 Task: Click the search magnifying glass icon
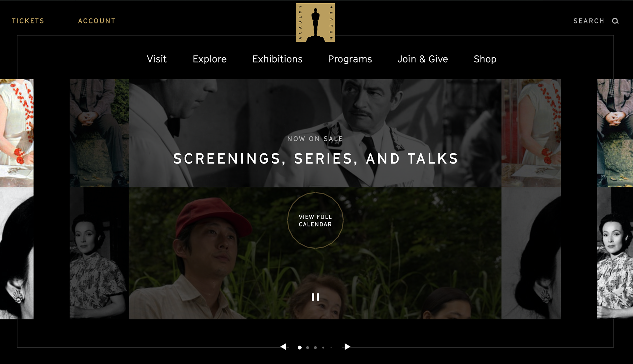point(615,21)
